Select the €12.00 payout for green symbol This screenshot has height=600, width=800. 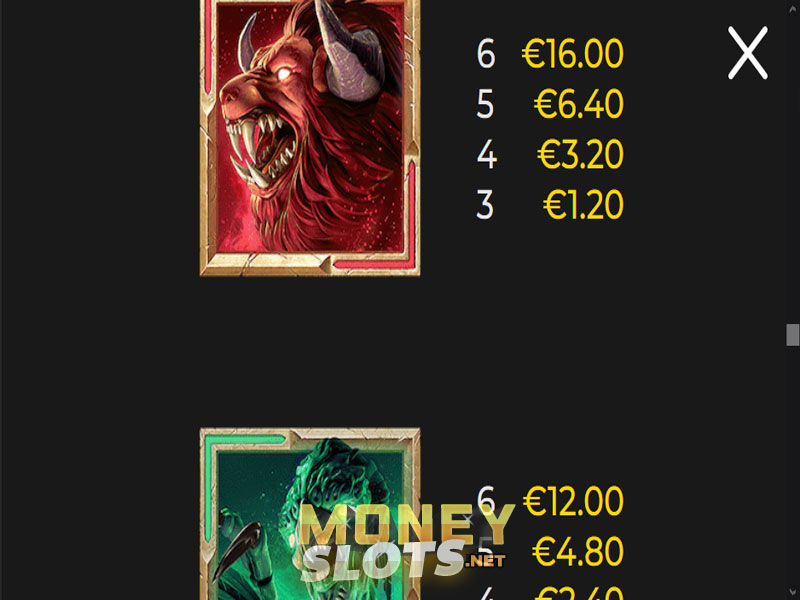[573, 501]
